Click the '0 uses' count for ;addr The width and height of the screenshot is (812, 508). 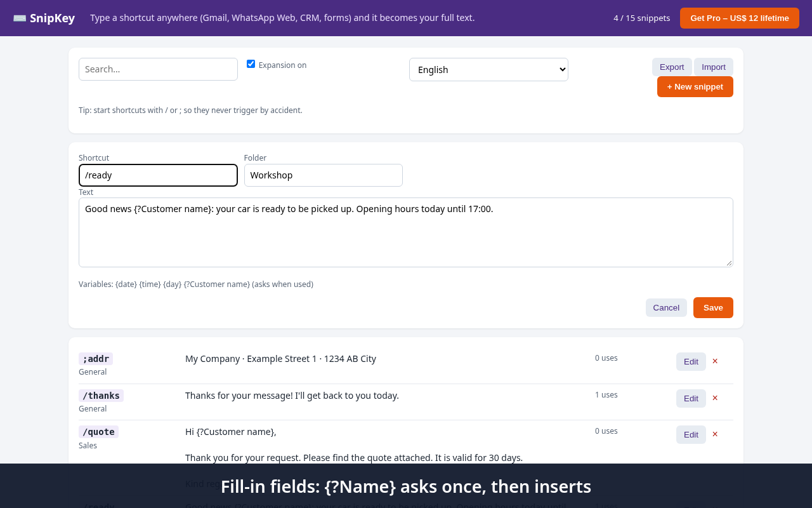click(606, 358)
